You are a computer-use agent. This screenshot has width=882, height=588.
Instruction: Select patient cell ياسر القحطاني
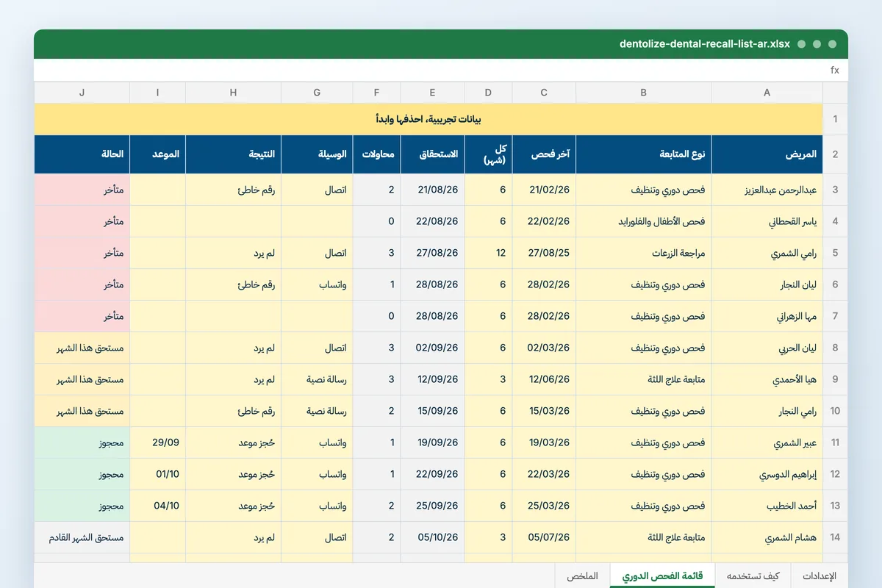click(x=767, y=221)
